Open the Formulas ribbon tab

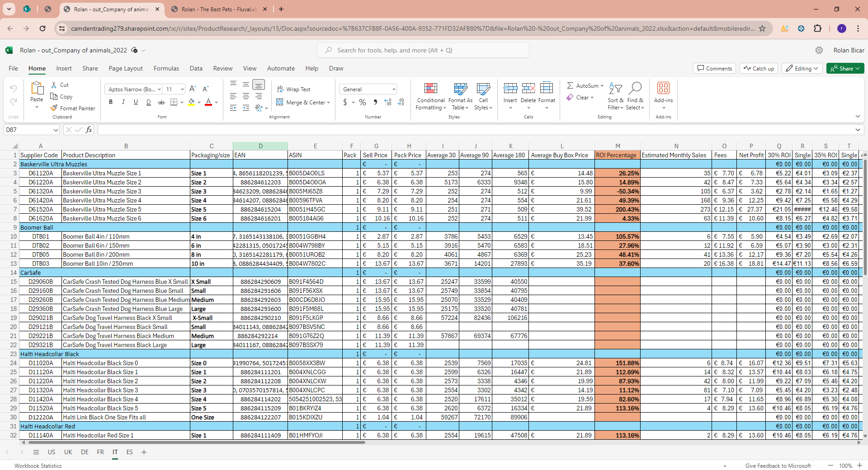click(166, 68)
